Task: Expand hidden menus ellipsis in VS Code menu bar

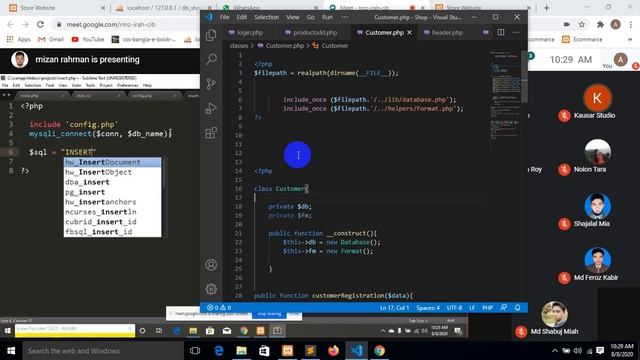Action: pos(345,17)
